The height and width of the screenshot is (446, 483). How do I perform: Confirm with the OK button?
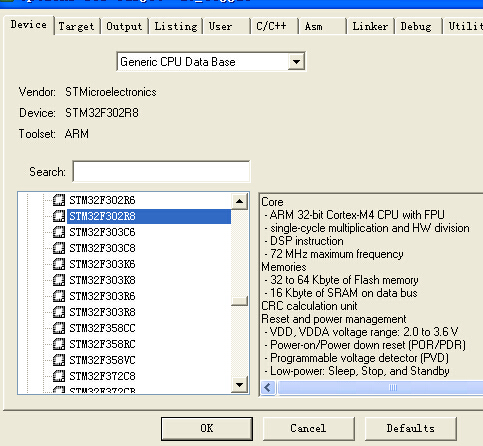(x=207, y=428)
